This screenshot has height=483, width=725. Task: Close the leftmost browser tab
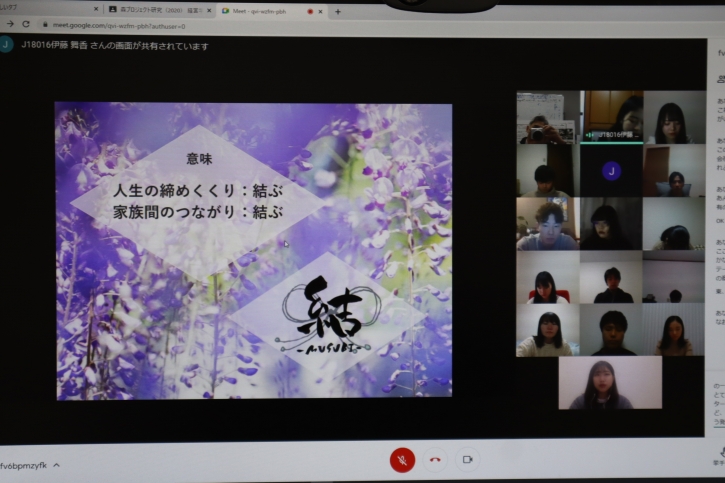click(x=96, y=9)
